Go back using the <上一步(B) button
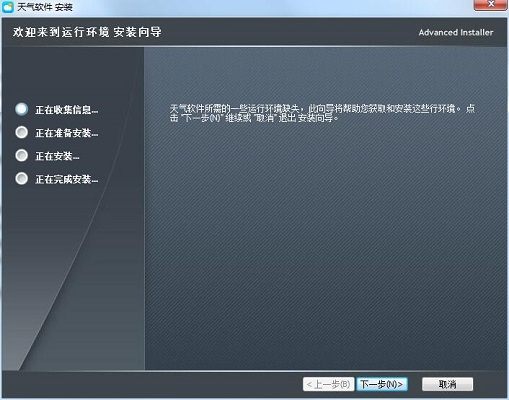509x400 pixels. pyautogui.click(x=328, y=384)
